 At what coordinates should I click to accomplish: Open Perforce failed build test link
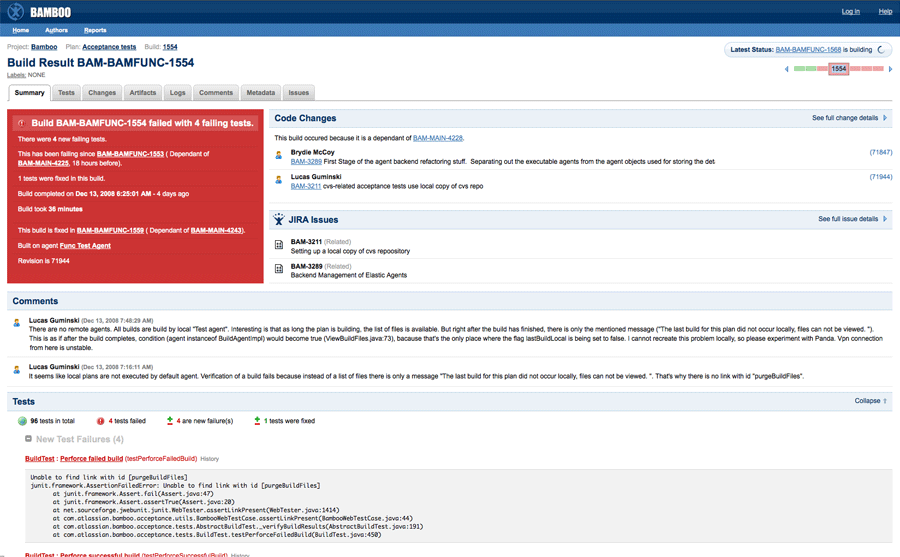(91, 459)
